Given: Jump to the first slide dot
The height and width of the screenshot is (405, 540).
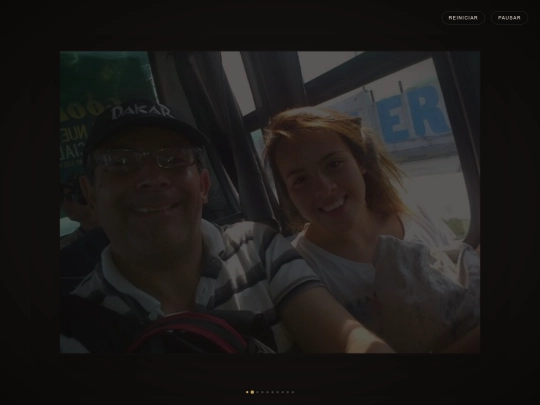Looking at the screenshot, I should 247,392.
